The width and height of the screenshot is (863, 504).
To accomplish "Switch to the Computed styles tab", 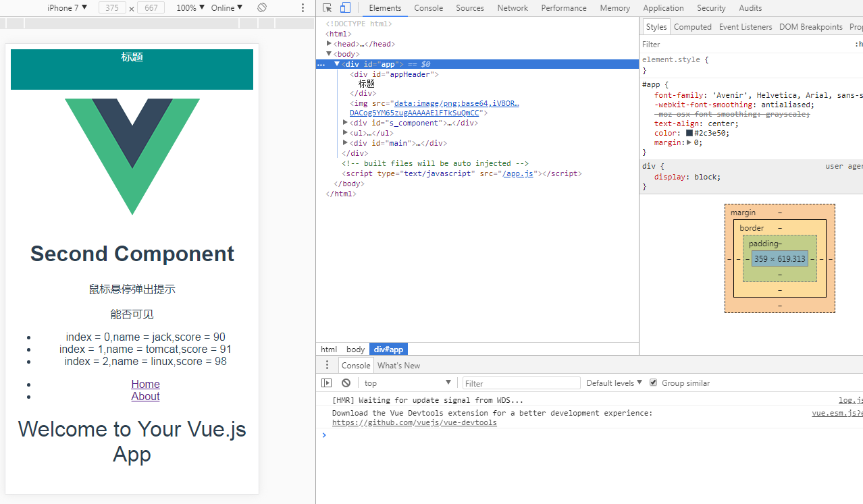I will coord(692,27).
